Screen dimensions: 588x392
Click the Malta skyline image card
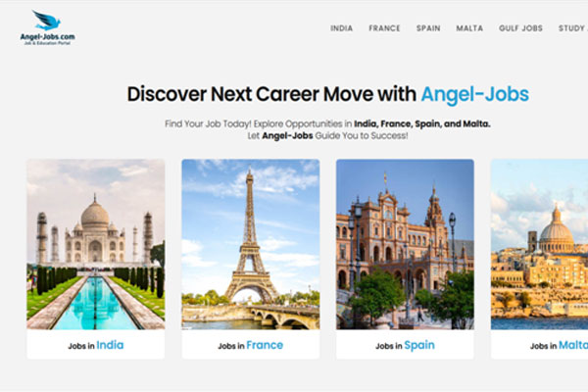tap(539, 244)
